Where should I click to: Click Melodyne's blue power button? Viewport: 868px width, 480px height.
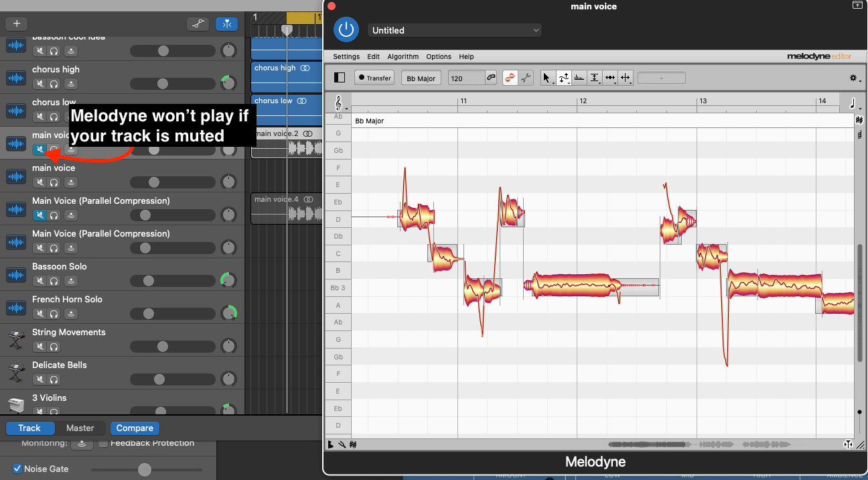click(346, 29)
